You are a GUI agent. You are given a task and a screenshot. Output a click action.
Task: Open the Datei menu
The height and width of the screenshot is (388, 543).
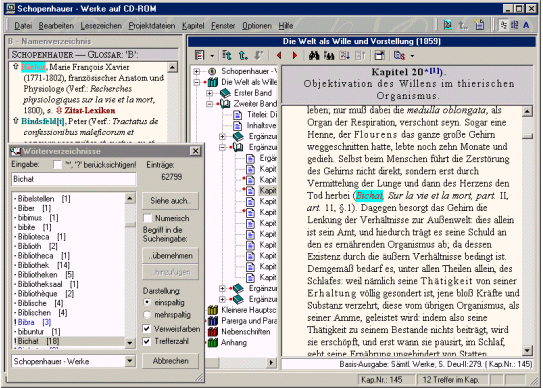23,26
